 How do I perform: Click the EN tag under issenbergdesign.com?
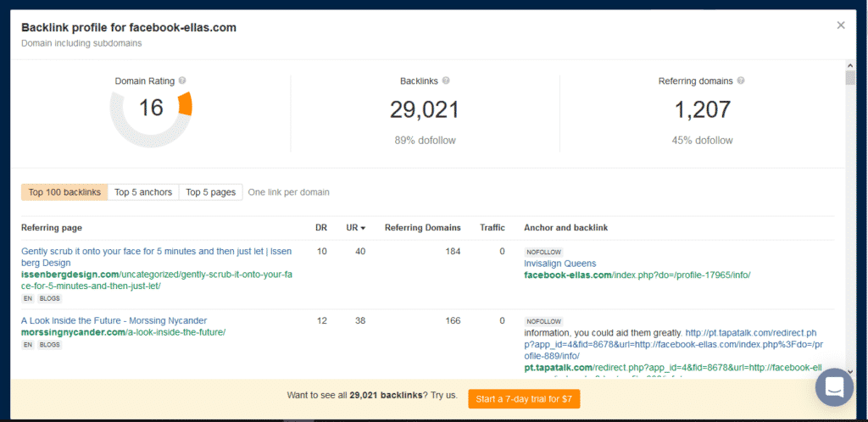(28, 298)
